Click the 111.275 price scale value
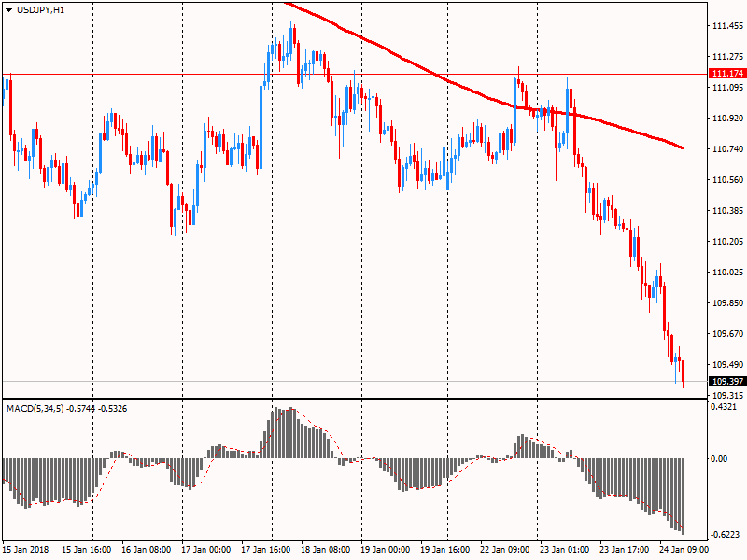 coord(727,57)
